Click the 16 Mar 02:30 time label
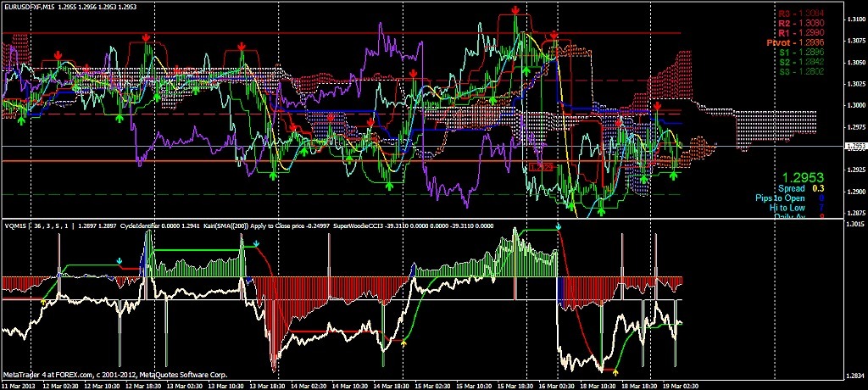The width and height of the screenshot is (868, 390). pyautogui.click(x=556, y=385)
